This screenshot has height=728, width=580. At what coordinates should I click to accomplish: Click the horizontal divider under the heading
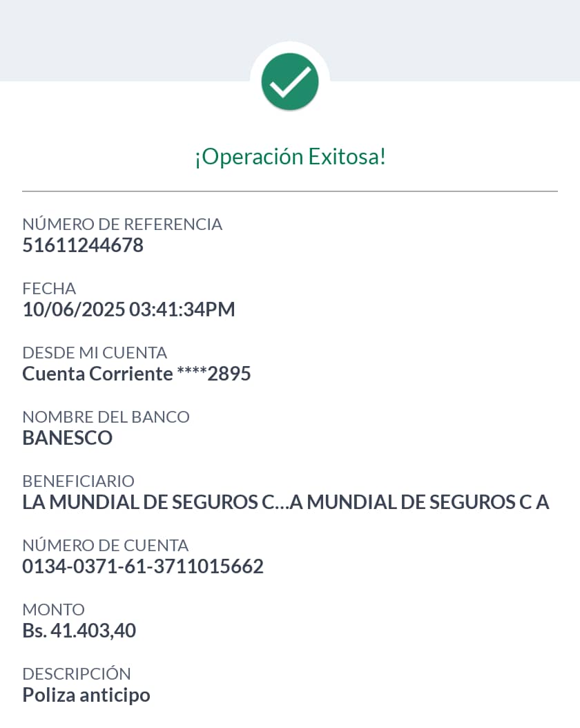click(290, 191)
